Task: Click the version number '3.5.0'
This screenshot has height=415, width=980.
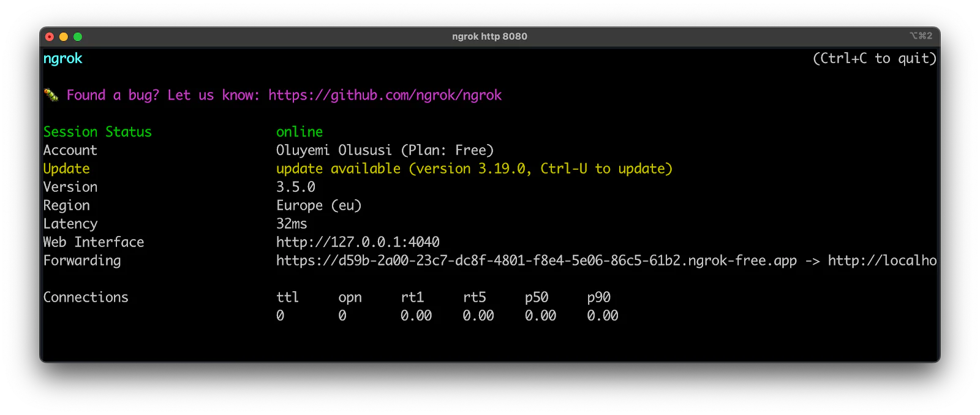Action: pyautogui.click(x=296, y=187)
